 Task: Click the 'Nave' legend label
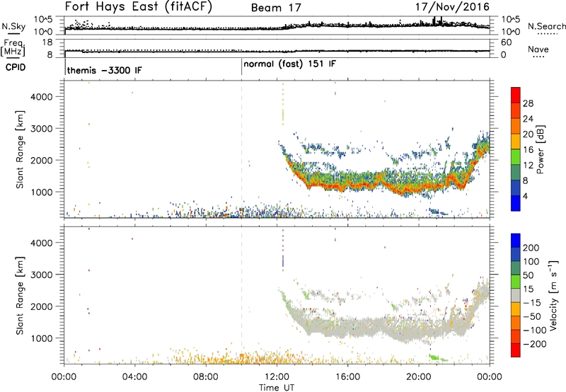click(538, 49)
